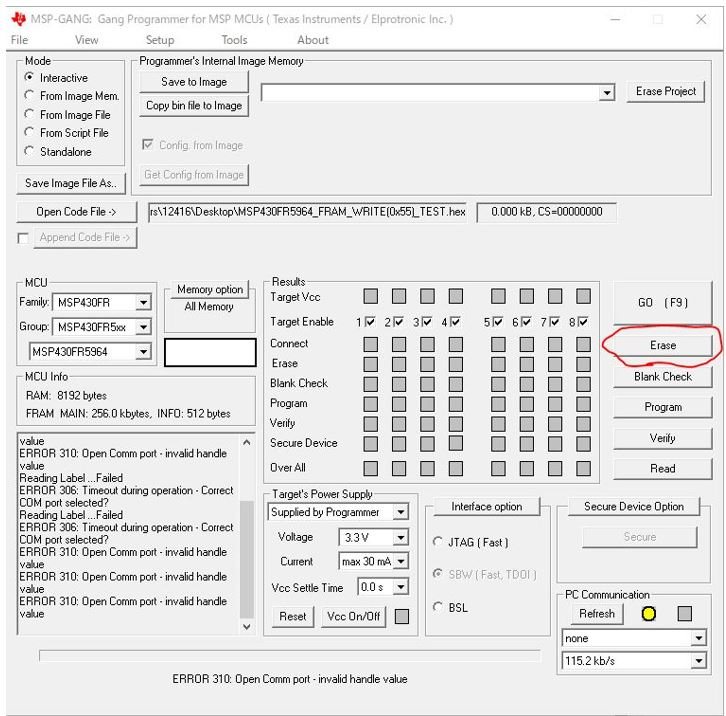
Task: Click the code file path field
Action: pos(307,212)
